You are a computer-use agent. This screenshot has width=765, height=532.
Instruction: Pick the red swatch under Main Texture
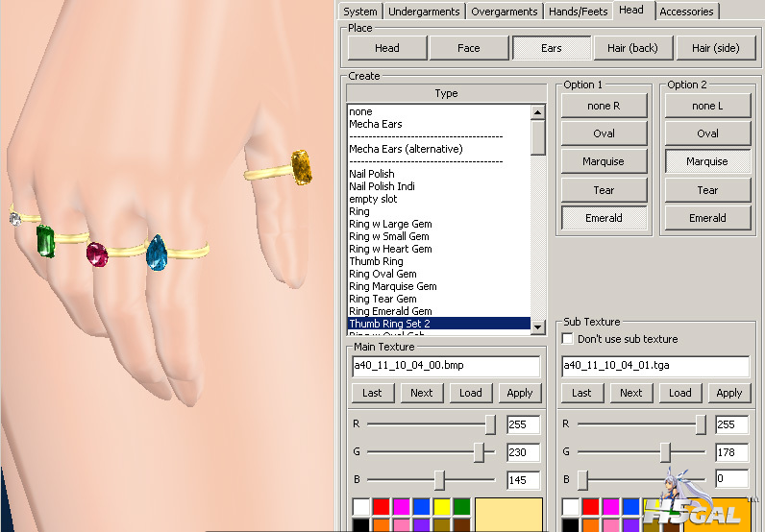381,506
